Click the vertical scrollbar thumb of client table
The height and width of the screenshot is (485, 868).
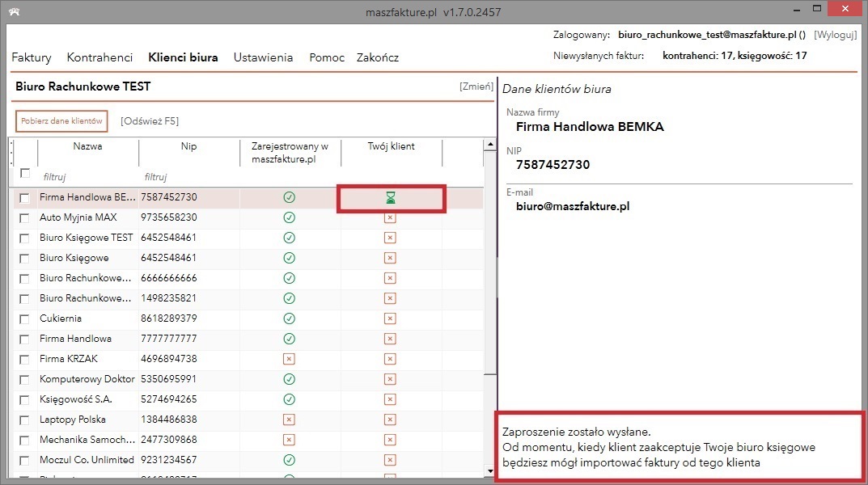tap(490, 263)
